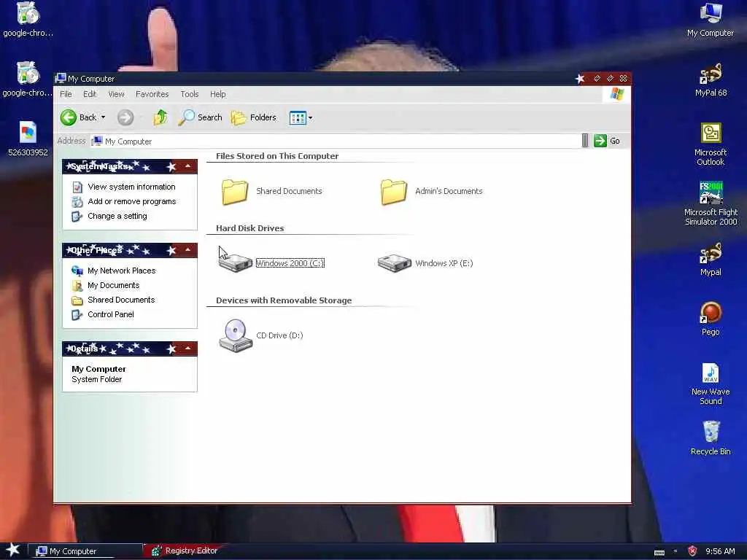This screenshot has width=747, height=560.
Task: Select the Windows 2000 (C:) drive icon
Action: [x=236, y=262]
